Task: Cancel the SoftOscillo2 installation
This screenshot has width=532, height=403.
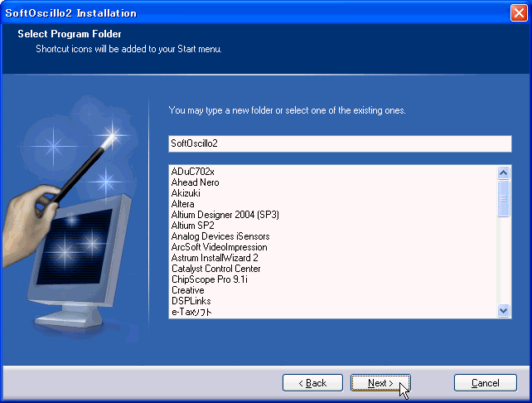Action: [486, 383]
